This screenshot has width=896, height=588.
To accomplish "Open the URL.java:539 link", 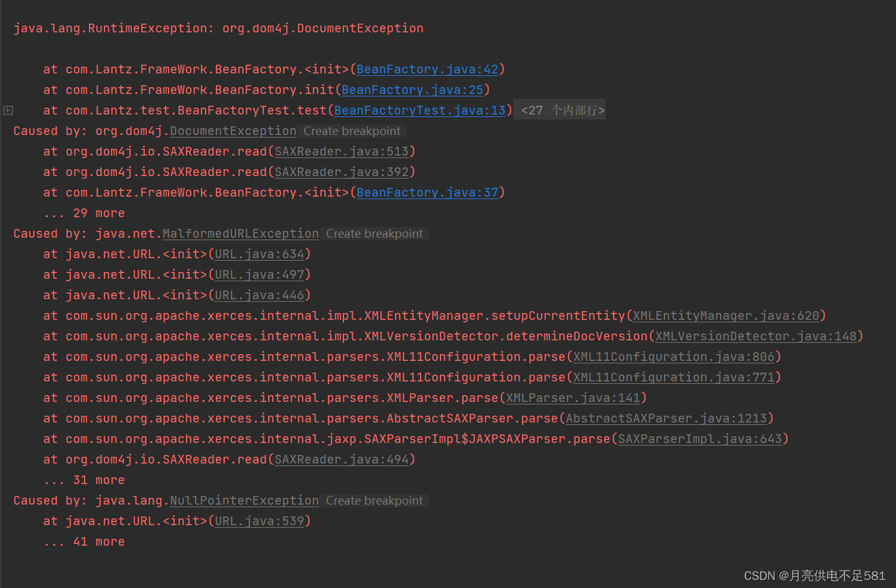I will coord(259,521).
